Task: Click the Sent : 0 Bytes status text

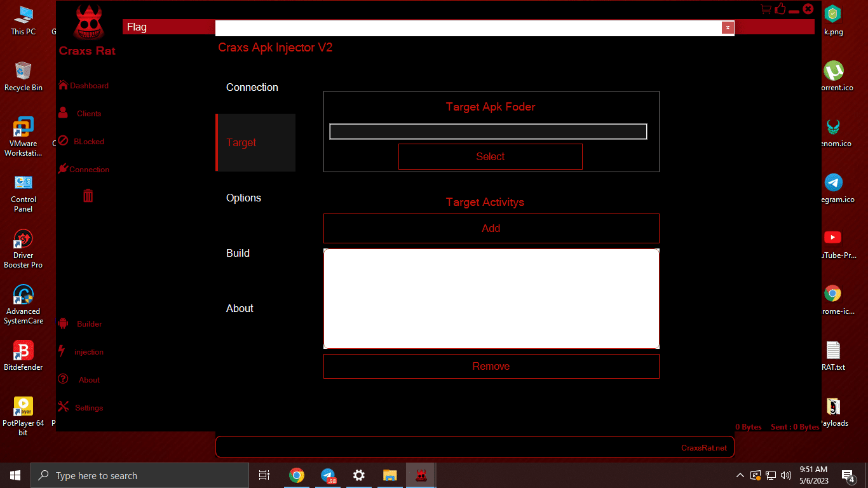Action: [795, 427]
